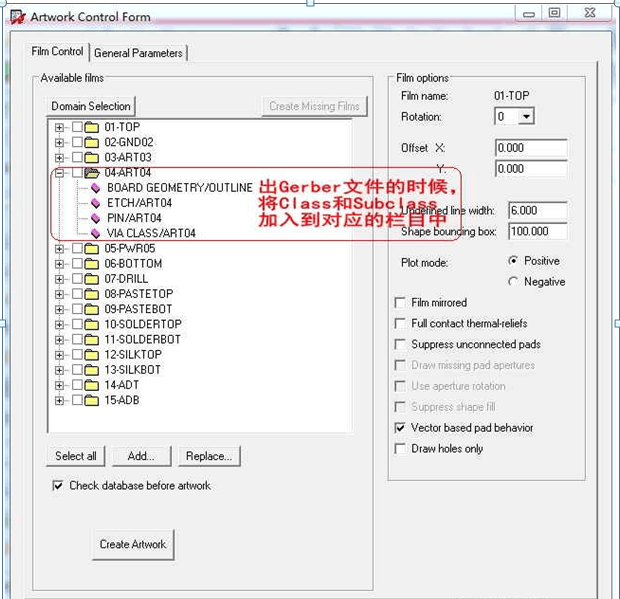Image resolution: width=620 pixels, height=599 pixels.
Task: Click the VIA CLASS/ART04 subclass icon
Action: [96, 233]
